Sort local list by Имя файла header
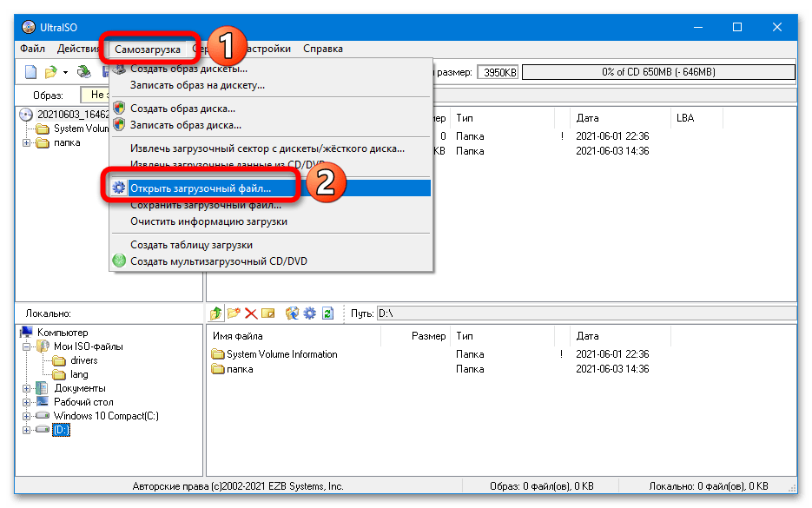Viewport: 812px width, 508px height. point(294,336)
